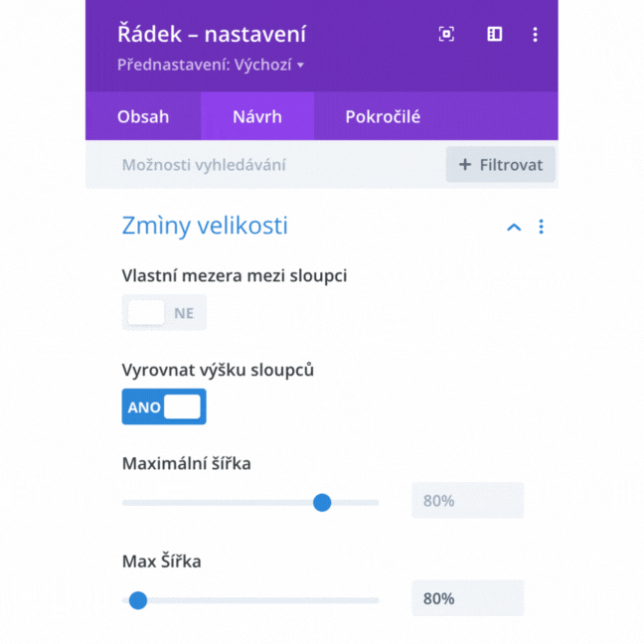
Task: Click the Max Šířka slider handle
Action: (x=138, y=599)
